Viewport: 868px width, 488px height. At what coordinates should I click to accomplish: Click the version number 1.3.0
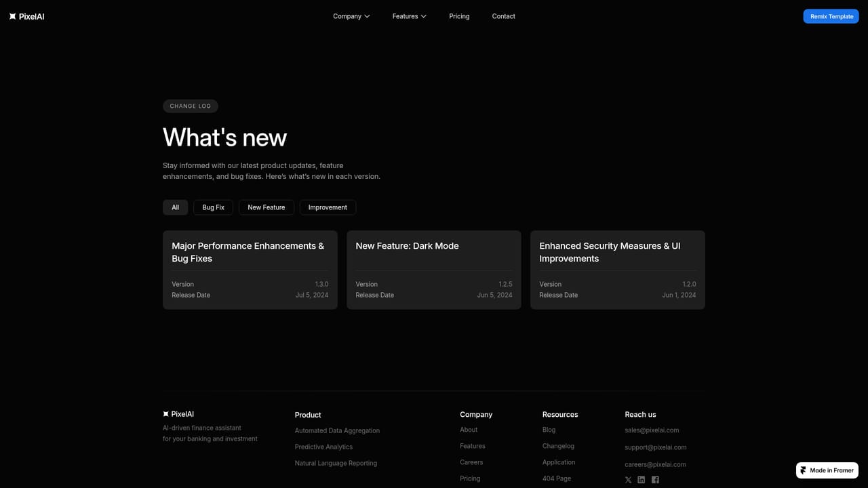321,285
